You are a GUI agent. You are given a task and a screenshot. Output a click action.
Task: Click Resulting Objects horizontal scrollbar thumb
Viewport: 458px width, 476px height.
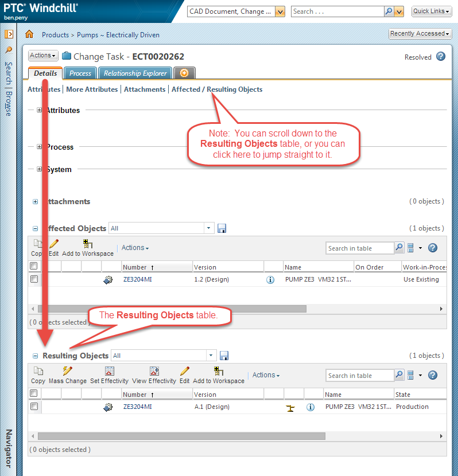[181, 436]
